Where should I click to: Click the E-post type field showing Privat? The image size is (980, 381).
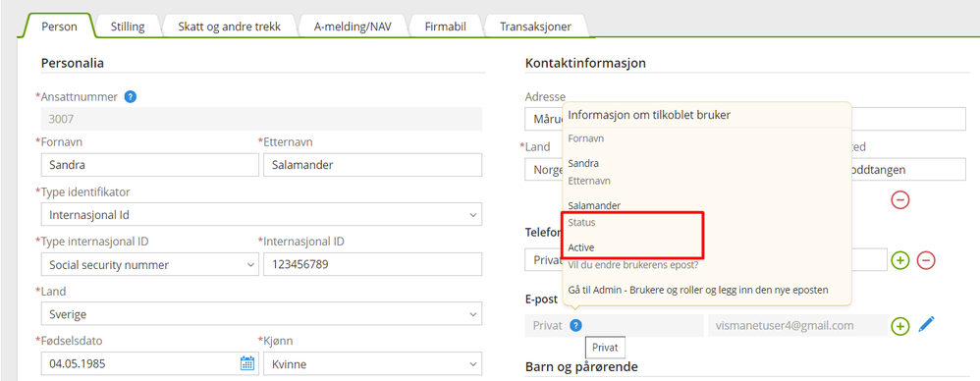coord(615,325)
